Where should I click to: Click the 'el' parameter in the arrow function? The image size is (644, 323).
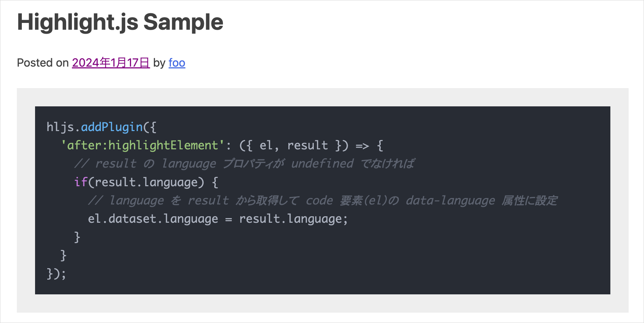click(x=266, y=145)
